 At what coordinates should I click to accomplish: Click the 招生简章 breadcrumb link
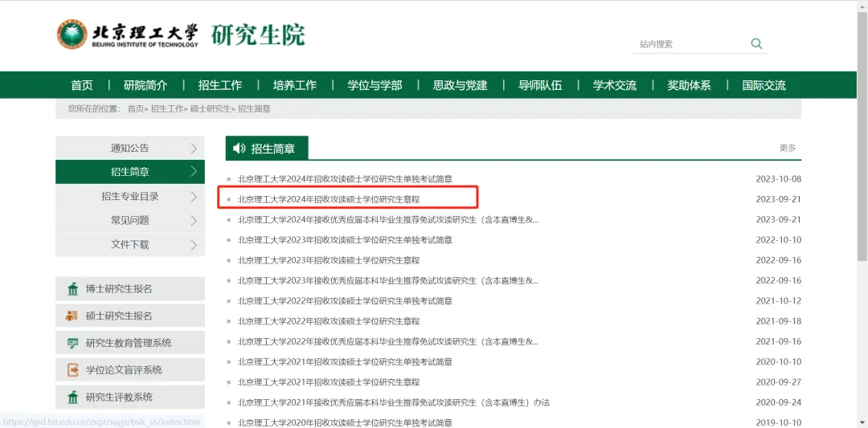(x=254, y=109)
